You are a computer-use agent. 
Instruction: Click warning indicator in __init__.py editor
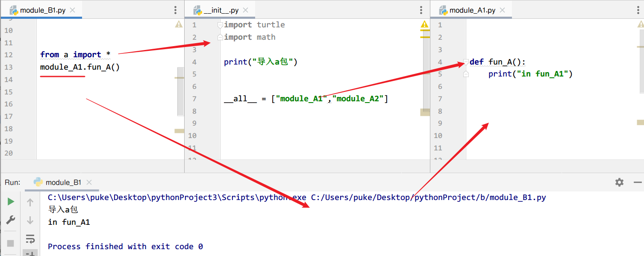click(x=424, y=24)
